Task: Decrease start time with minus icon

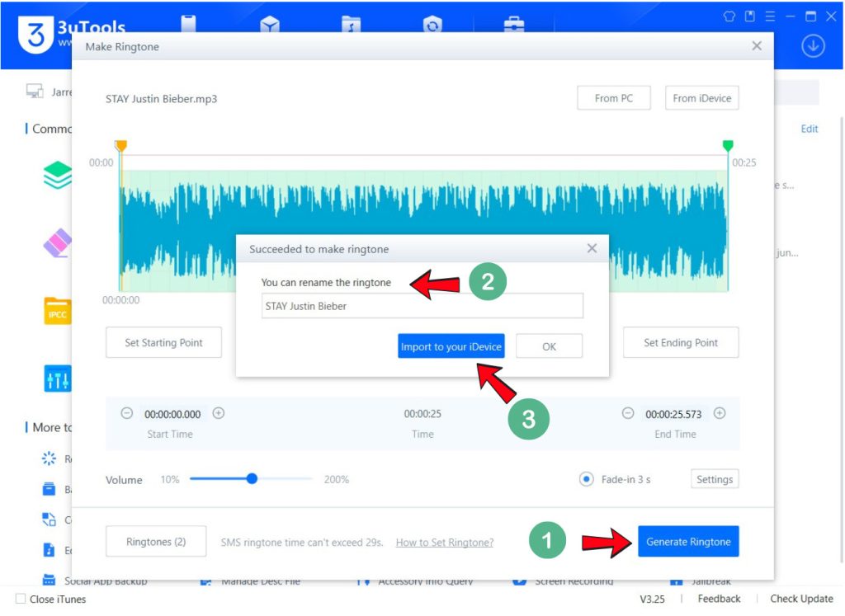Action: pos(126,413)
